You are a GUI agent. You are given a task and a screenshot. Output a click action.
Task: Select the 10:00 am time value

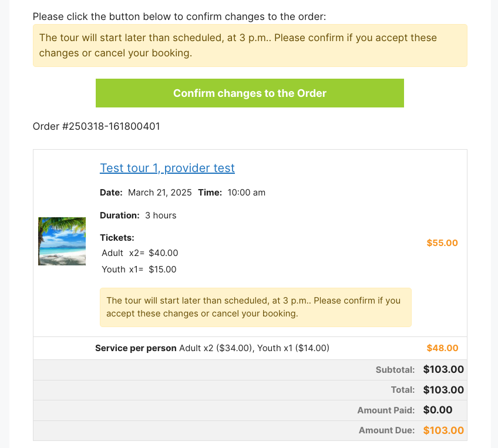[x=247, y=193]
